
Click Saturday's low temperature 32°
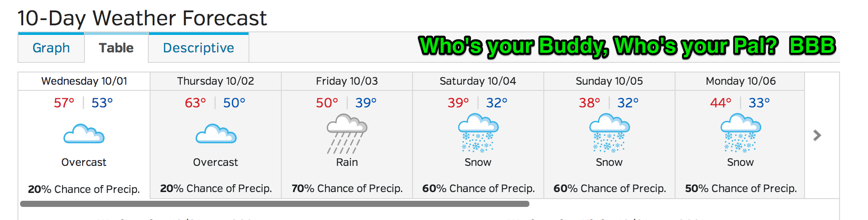point(497,103)
